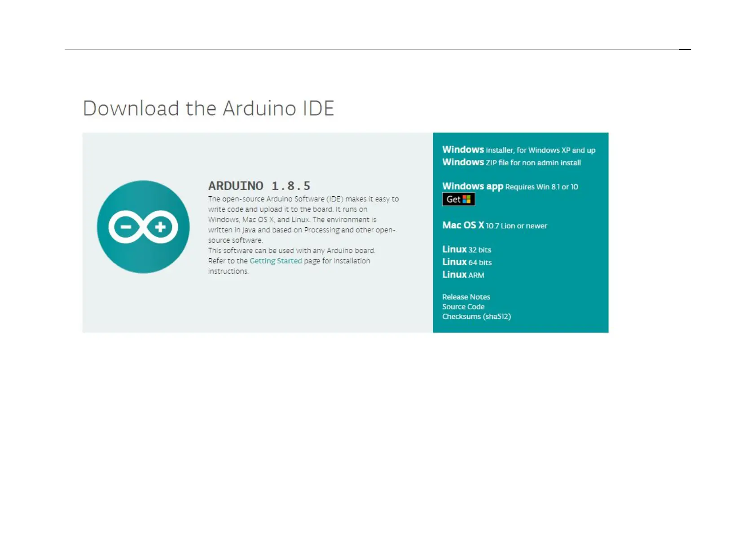Open the Release Notes link

(x=466, y=297)
